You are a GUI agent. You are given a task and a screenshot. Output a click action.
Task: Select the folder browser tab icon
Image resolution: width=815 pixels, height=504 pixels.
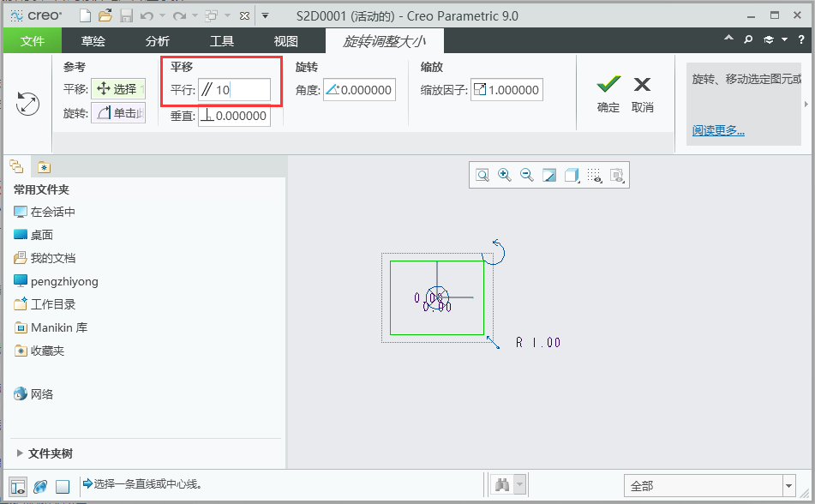tap(45, 167)
